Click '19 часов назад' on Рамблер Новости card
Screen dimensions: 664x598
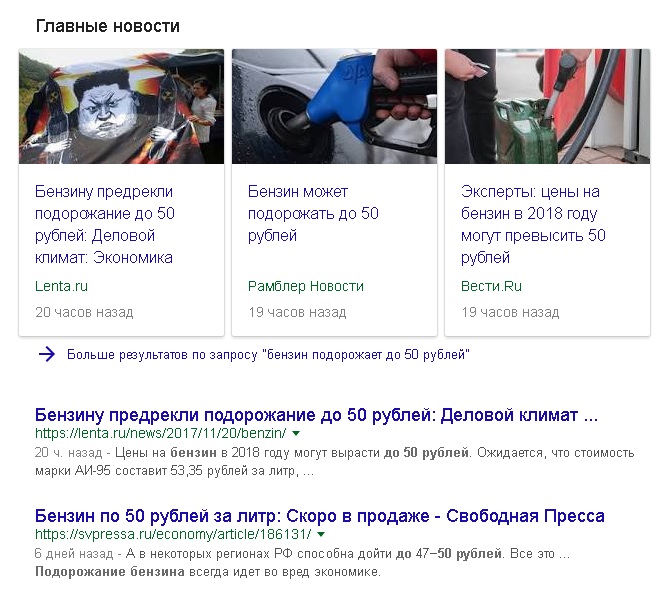tap(297, 313)
